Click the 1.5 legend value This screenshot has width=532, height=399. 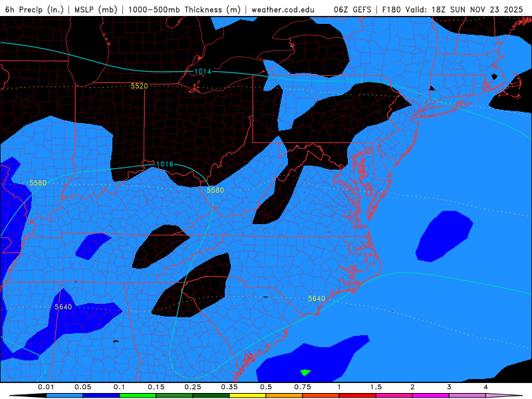pos(376,387)
